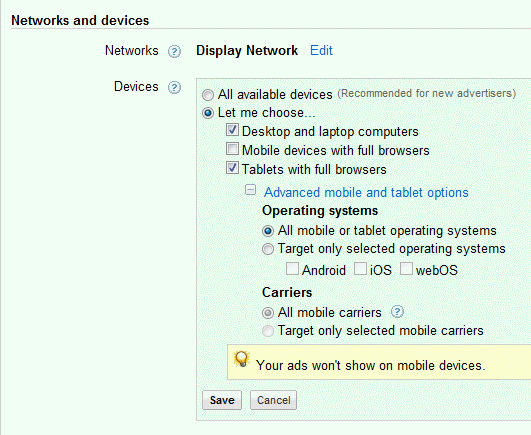Viewport: 531px width, 435px height.
Task: Click Advanced mobile and tablet options link
Action: (366, 193)
